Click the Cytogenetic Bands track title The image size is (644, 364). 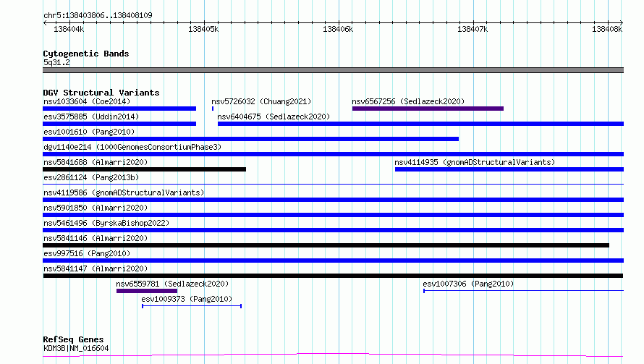pyautogui.click(x=86, y=54)
